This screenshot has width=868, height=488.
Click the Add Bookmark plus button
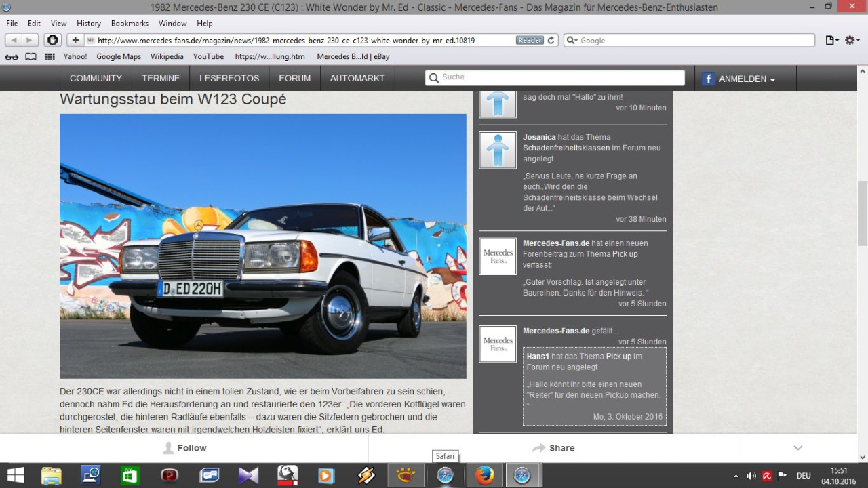coord(75,41)
